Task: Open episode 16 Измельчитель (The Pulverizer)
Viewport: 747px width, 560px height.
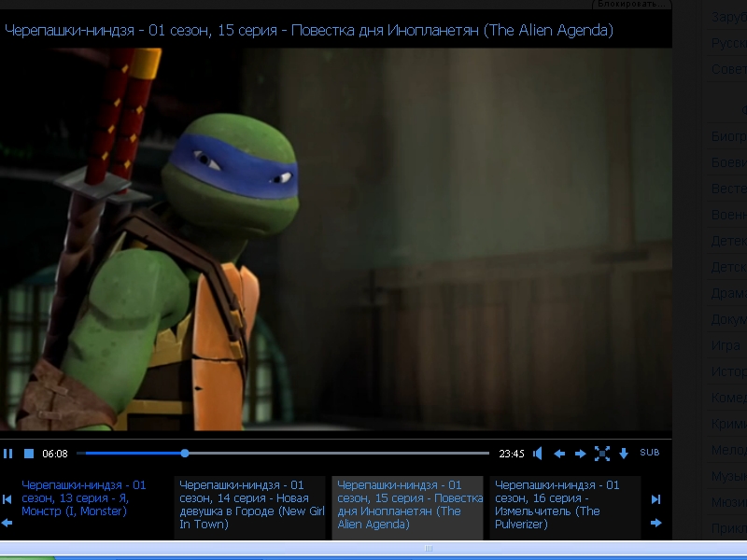Action: click(565, 507)
